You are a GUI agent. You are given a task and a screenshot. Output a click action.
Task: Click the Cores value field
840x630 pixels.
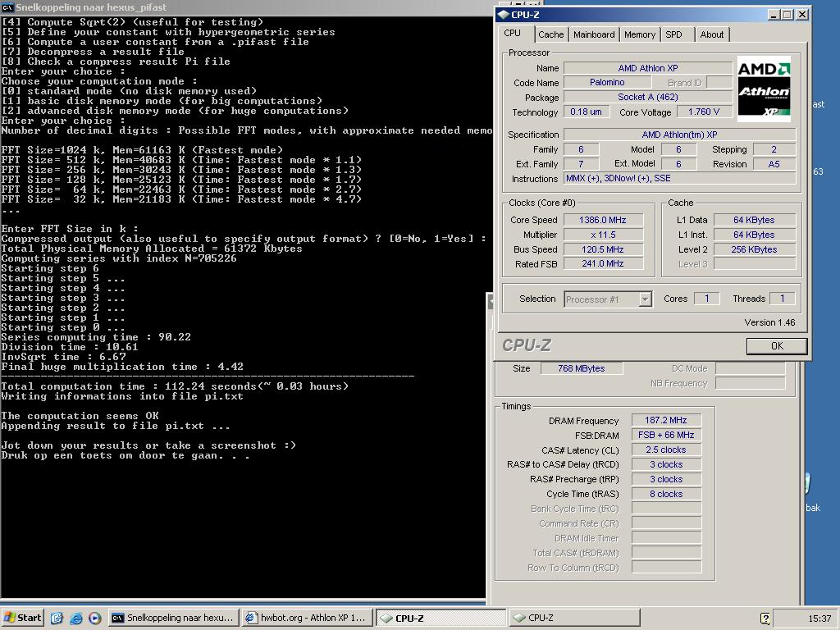(x=706, y=299)
